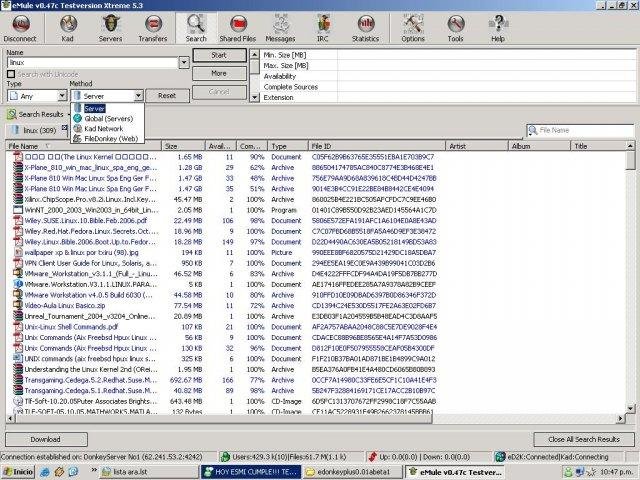
Task: Switch to the edonkeyplus0.01abeta1 taskbar window
Action: pyautogui.click(x=353, y=472)
